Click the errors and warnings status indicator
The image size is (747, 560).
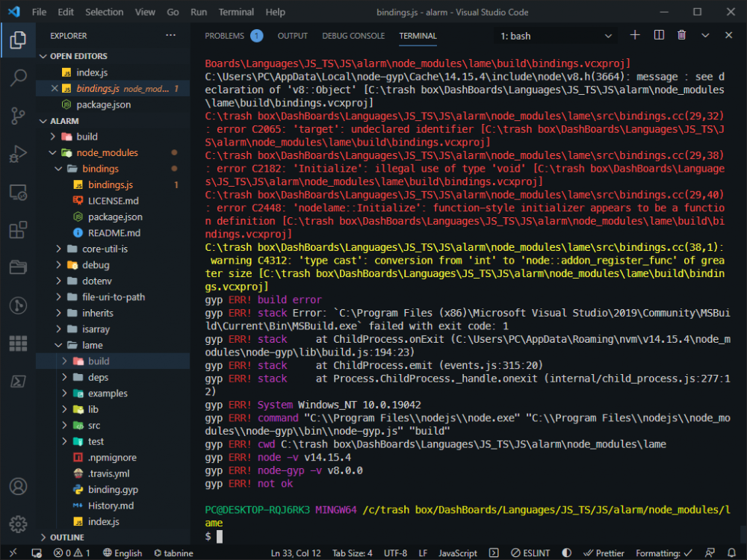72,553
